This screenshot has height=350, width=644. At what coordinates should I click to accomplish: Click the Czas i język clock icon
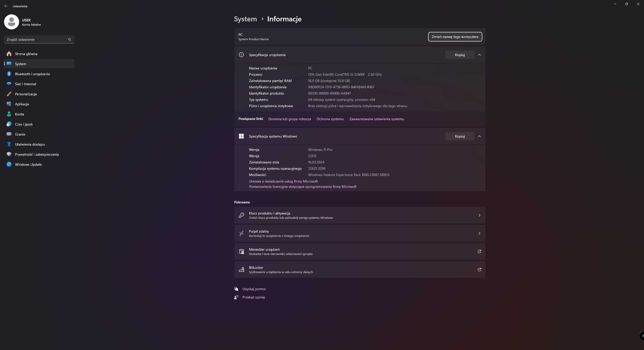pos(9,124)
